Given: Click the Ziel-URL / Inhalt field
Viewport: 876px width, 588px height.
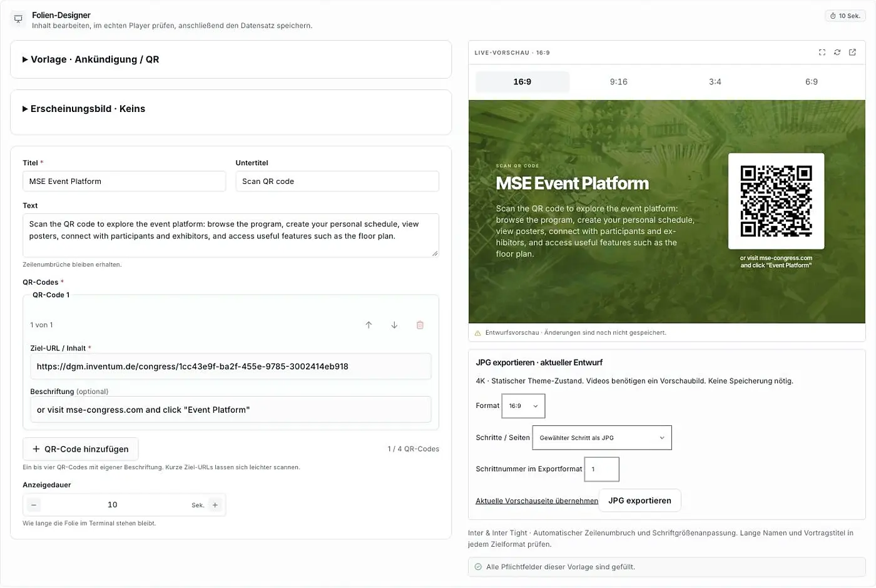Looking at the screenshot, I should click(231, 367).
